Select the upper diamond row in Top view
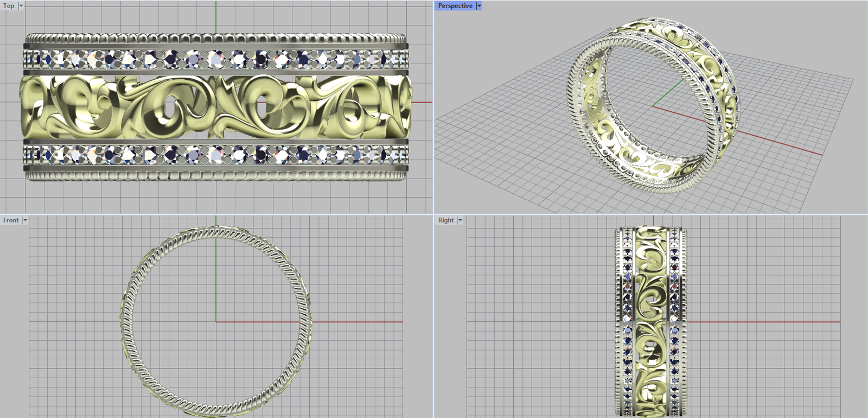The image size is (868, 419). tap(217, 59)
